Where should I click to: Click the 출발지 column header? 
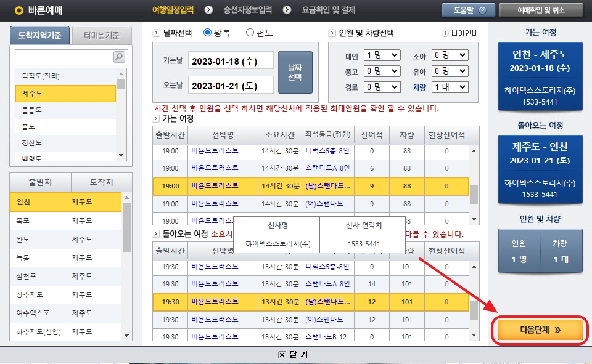[x=41, y=182]
